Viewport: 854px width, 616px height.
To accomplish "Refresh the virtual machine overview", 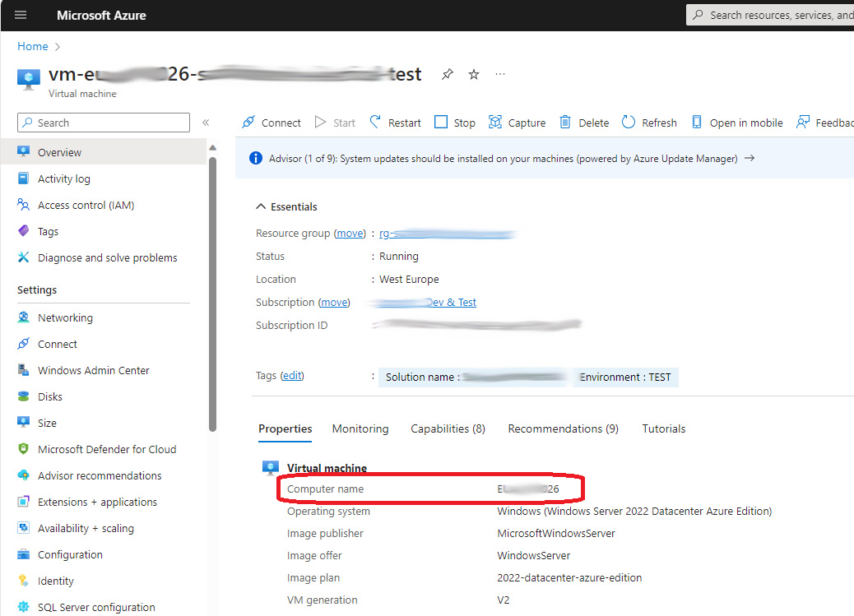I will click(649, 123).
